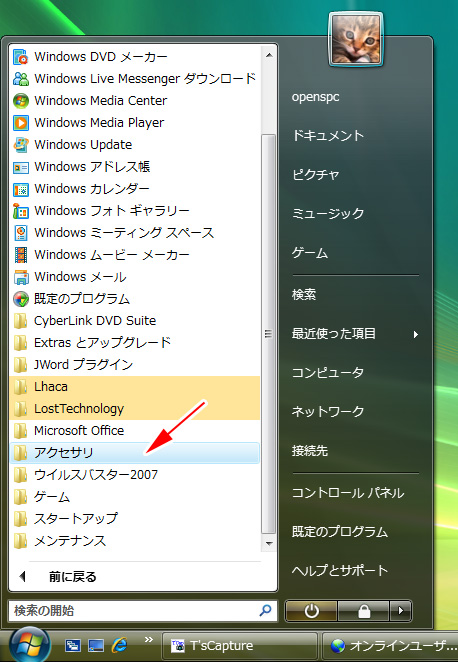Screen dimensions: 458x662
Task: Open Windows メール icon
Action: [x=21, y=277]
